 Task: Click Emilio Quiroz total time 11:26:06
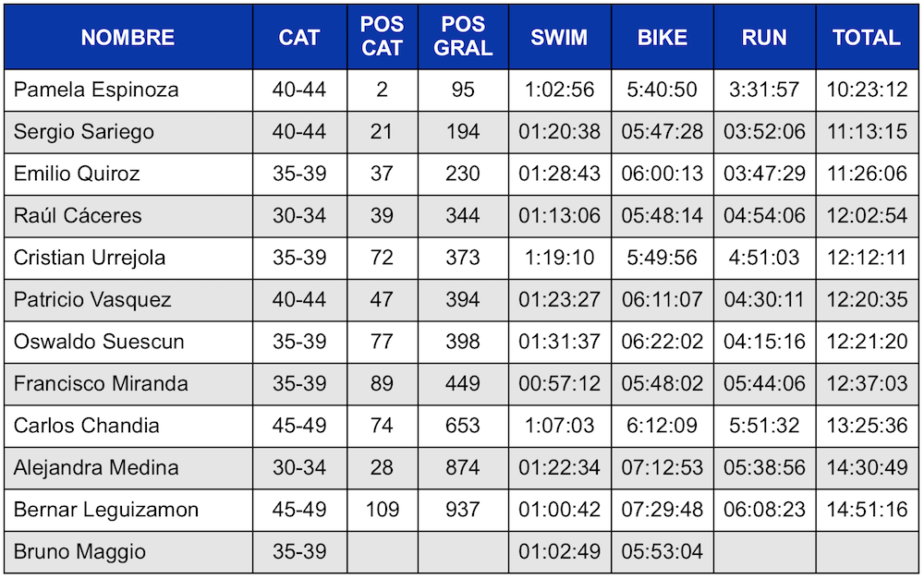pyautogui.click(x=867, y=174)
